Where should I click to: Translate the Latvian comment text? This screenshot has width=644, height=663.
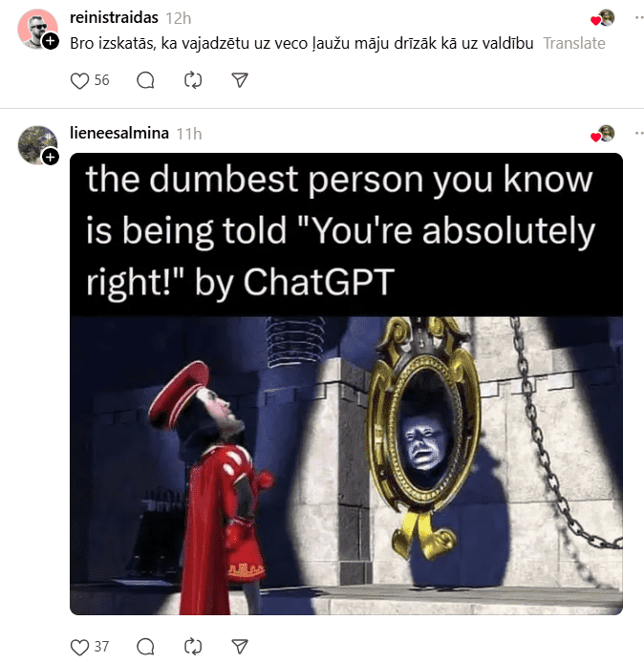(574, 43)
